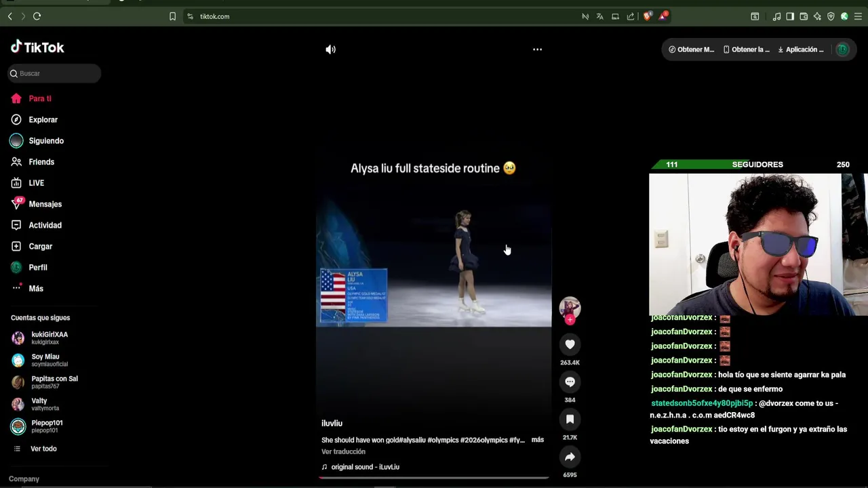Viewport: 868px width, 488px height.
Task: Go to Perfil page
Action: tap(29, 267)
